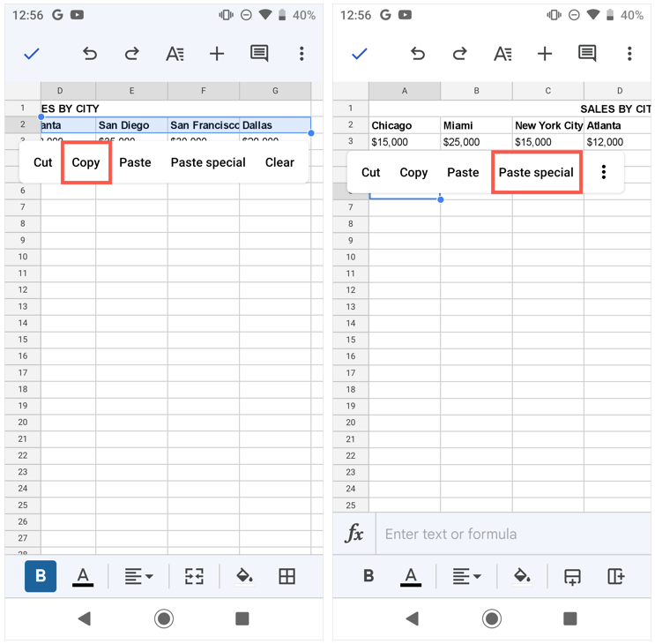Tap the 'Enter text or formula' field
655x644 pixels.
click(511, 534)
